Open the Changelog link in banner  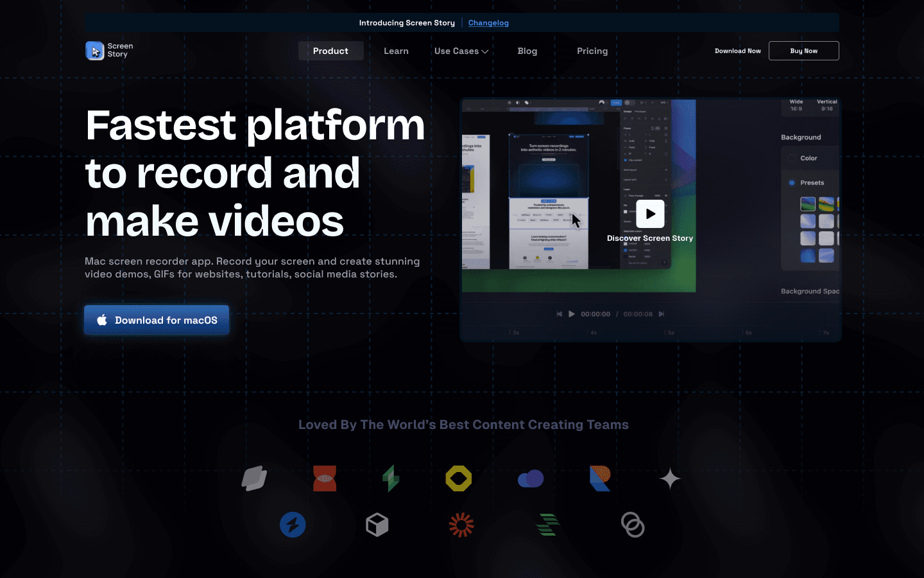pyautogui.click(x=488, y=22)
